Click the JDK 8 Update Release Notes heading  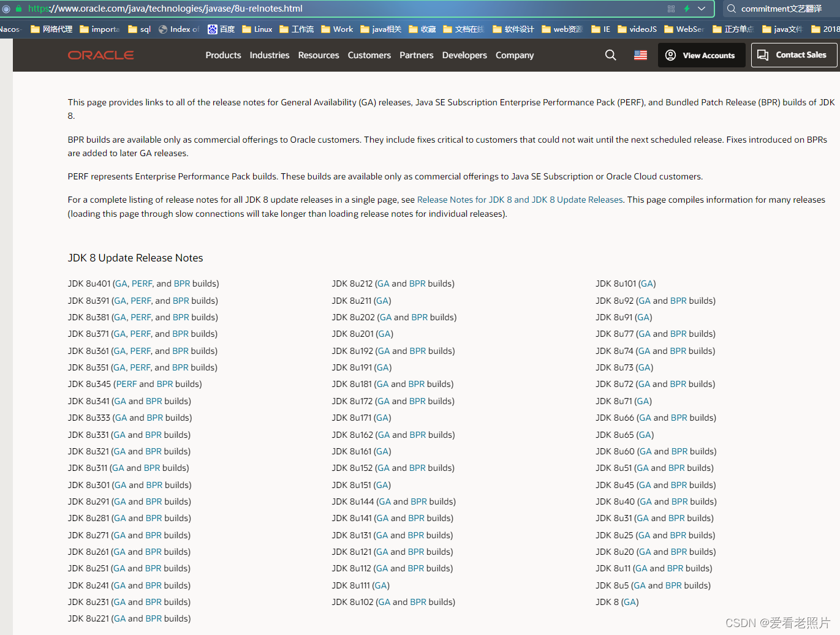coord(135,258)
